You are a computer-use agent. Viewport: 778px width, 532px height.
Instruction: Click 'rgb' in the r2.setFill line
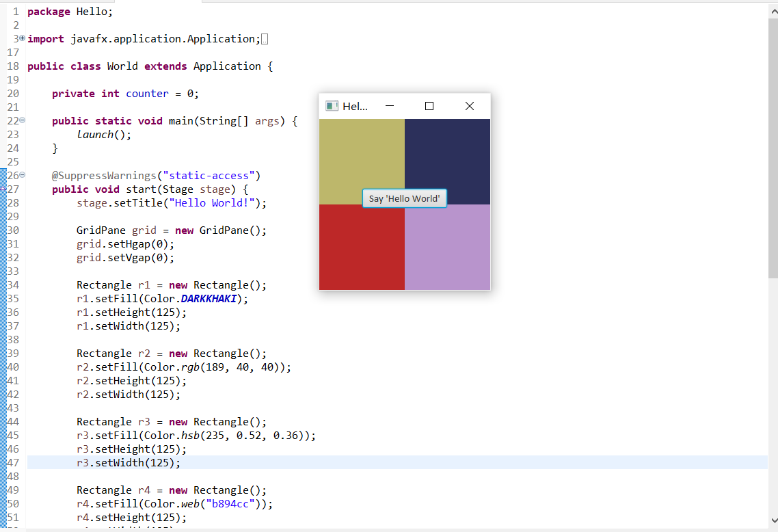[190, 367]
